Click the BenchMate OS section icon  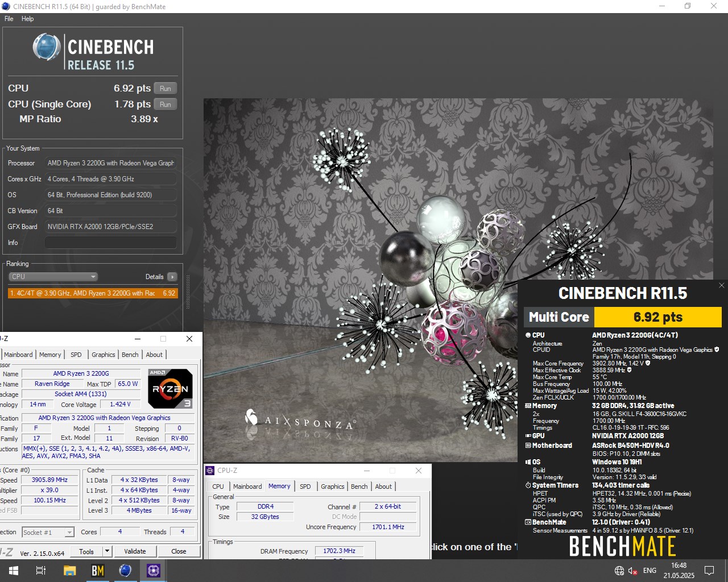point(528,462)
